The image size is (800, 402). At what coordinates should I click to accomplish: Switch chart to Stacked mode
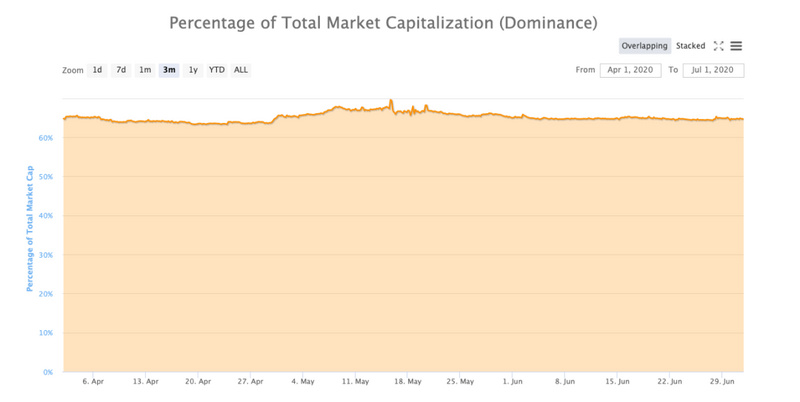point(690,46)
